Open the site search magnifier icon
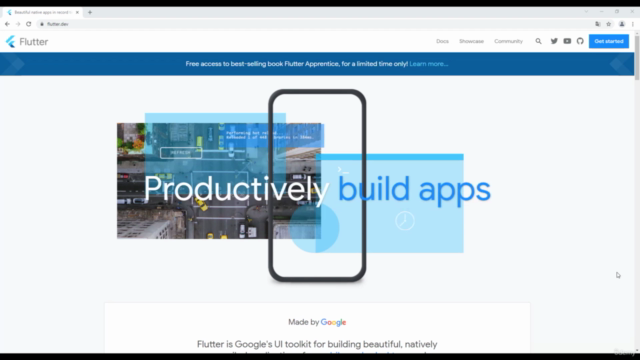The width and height of the screenshot is (640, 360). click(x=538, y=41)
